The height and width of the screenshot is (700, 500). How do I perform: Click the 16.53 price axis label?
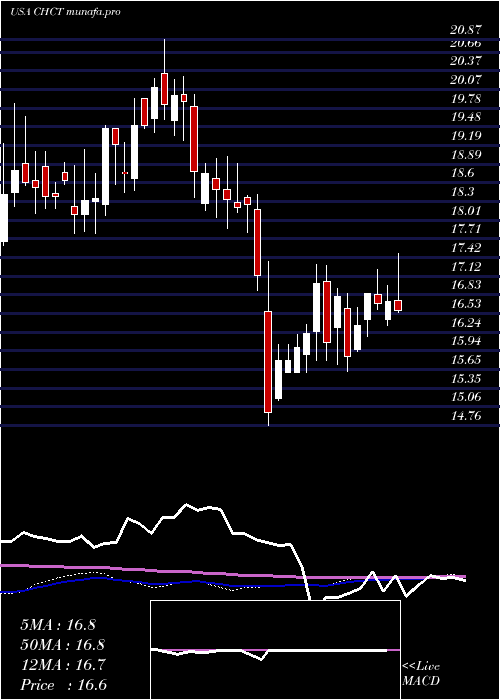pos(466,304)
